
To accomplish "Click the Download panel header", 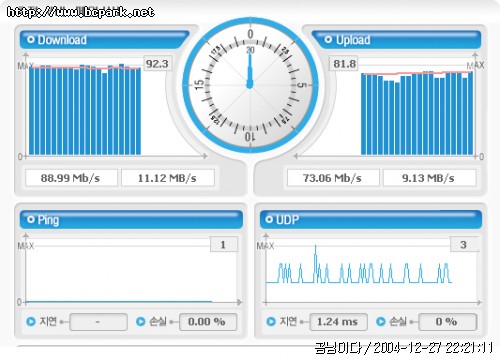I will point(104,40).
